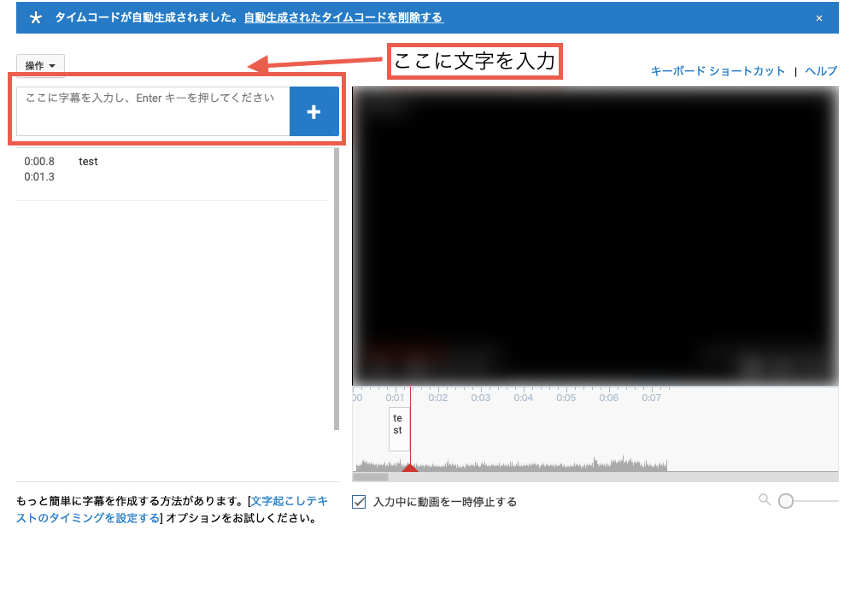
Task: Click the 0:01.3 end time
Action: [40, 177]
